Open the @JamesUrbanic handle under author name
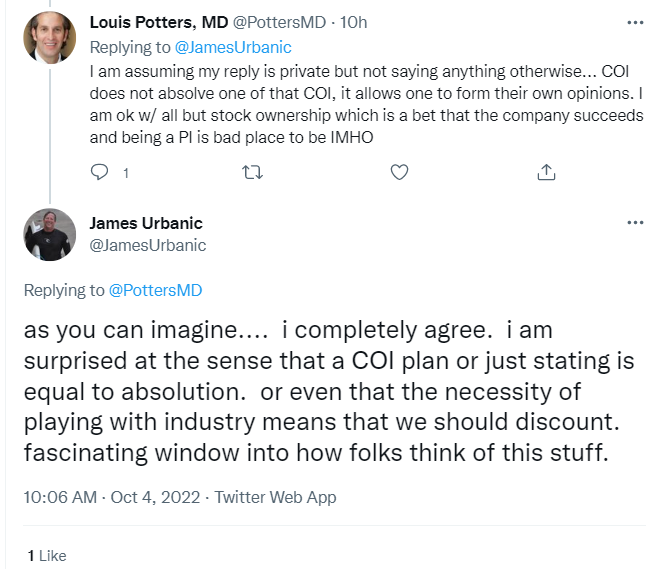The height and width of the screenshot is (569, 658). (148, 245)
